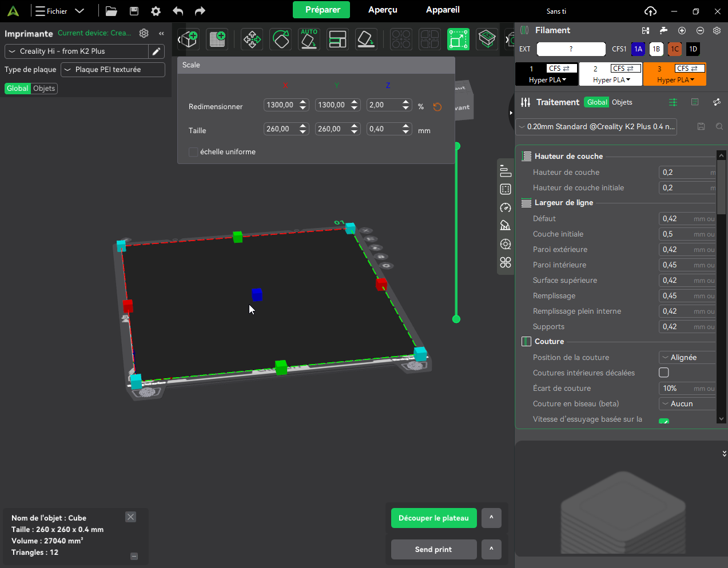This screenshot has width=728, height=568.
Task: Open the Type de plaque dropdown
Action: tap(113, 70)
